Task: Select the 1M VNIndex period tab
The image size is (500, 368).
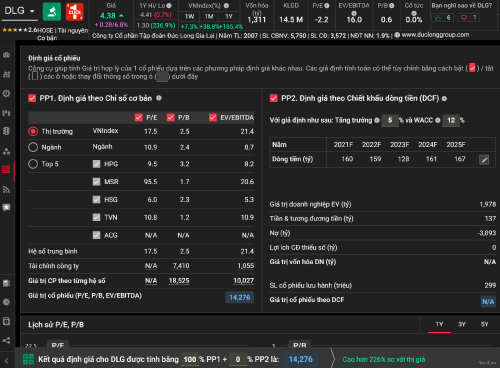Action: tap(209, 16)
